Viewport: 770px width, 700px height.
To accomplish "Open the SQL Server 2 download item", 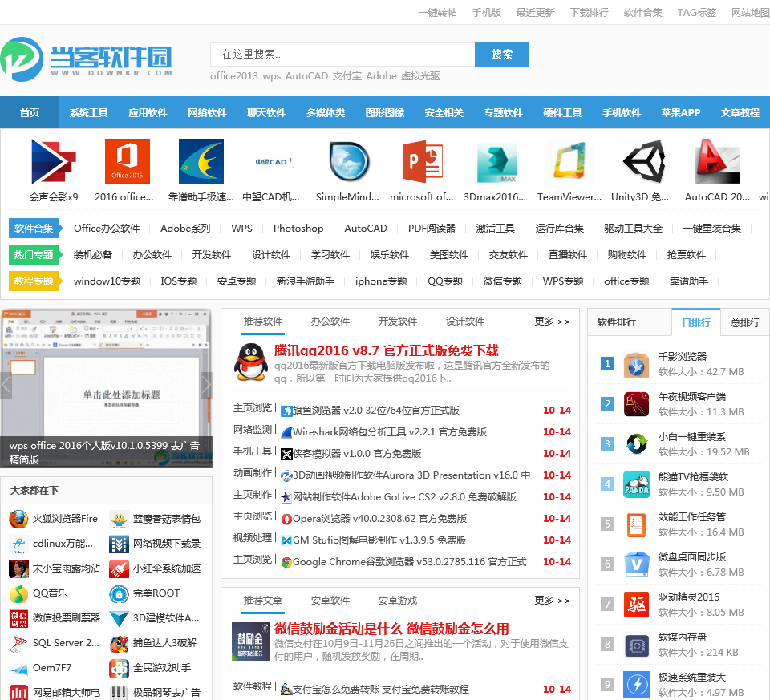I will point(66,643).
